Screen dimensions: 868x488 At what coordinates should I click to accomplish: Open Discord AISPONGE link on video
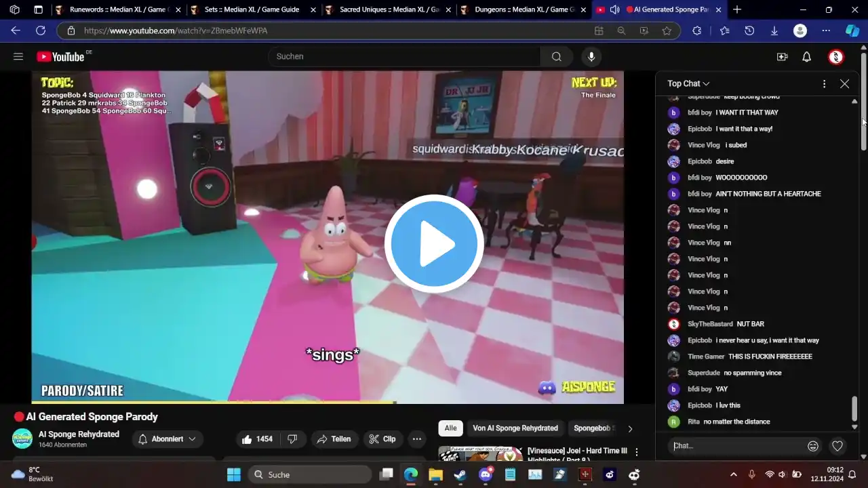577,387
